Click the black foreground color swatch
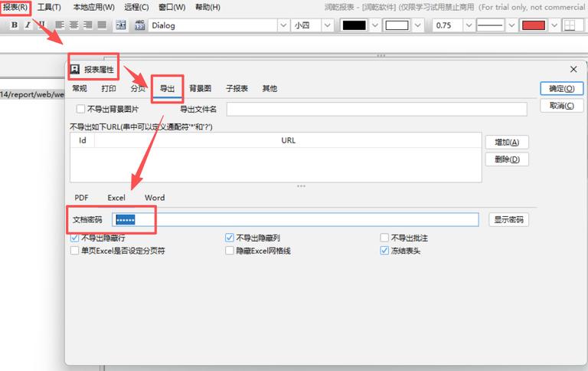The image size is (588, 371). [354, 25]
